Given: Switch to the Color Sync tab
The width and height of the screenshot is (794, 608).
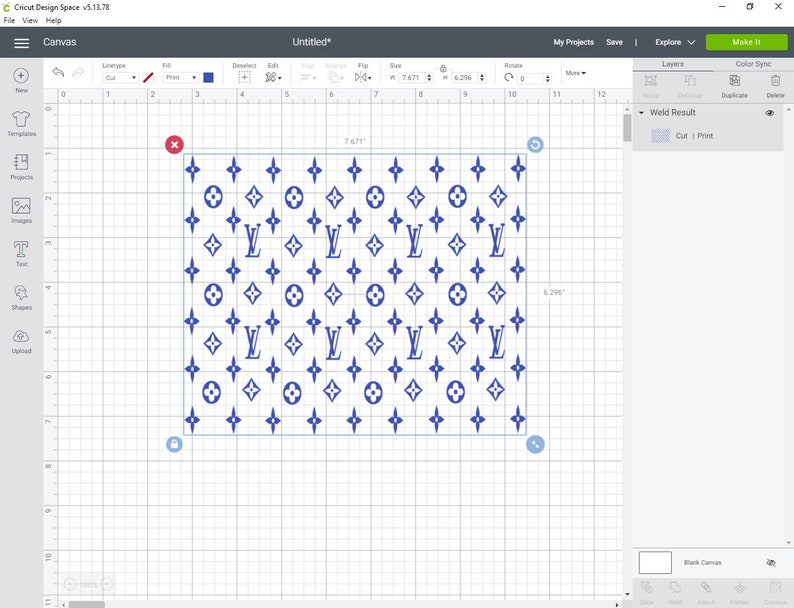Looking at the screenshot, I should pyautogui.click(x=753, y=64).
